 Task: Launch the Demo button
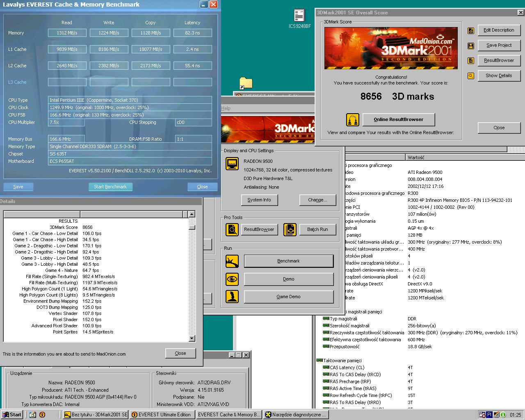pyautogui.click(x=288, y=279)
